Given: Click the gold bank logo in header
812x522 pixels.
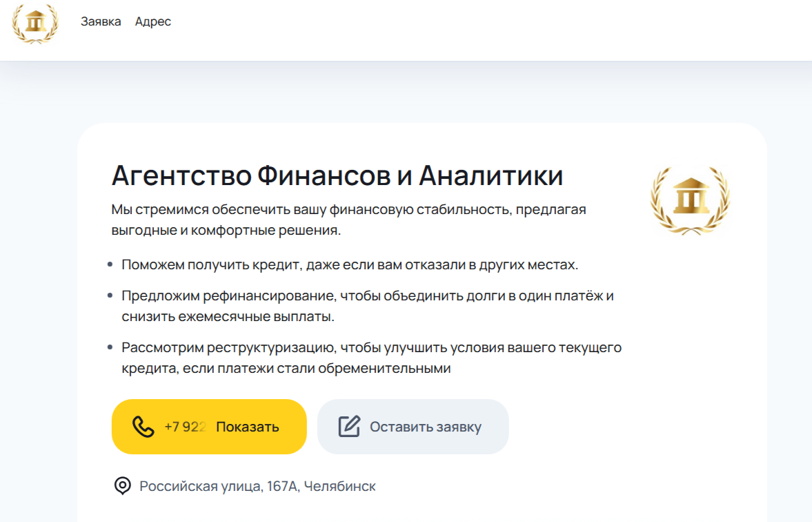Looking at the screenshot, I should click(x=35, y=23).
